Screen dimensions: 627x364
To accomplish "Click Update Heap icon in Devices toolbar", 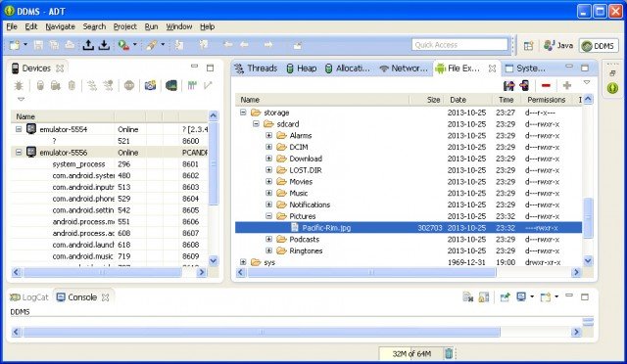I will click(40, 85).
